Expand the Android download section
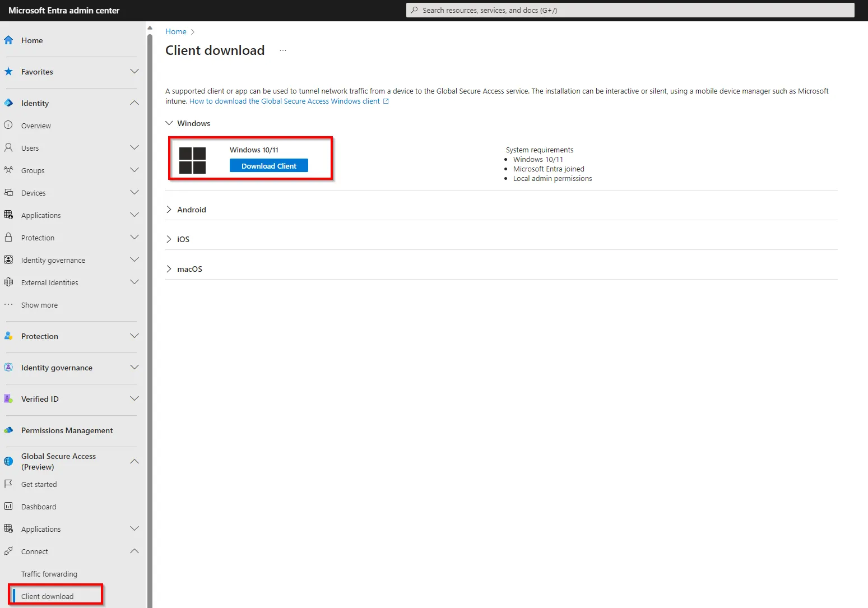 (x=169, y=210)
